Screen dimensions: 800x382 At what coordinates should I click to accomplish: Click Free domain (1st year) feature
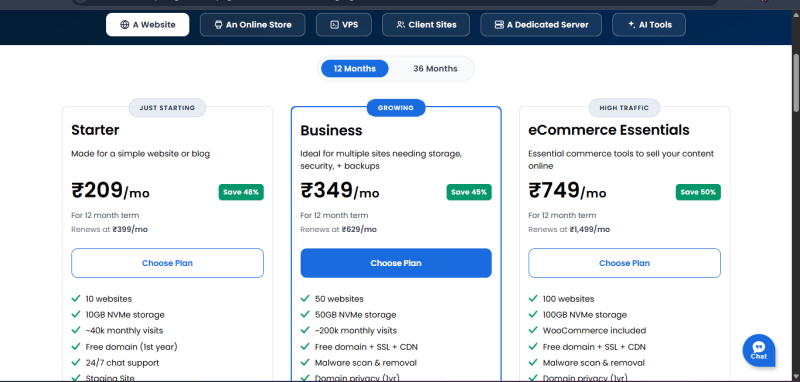click(131, 347)
